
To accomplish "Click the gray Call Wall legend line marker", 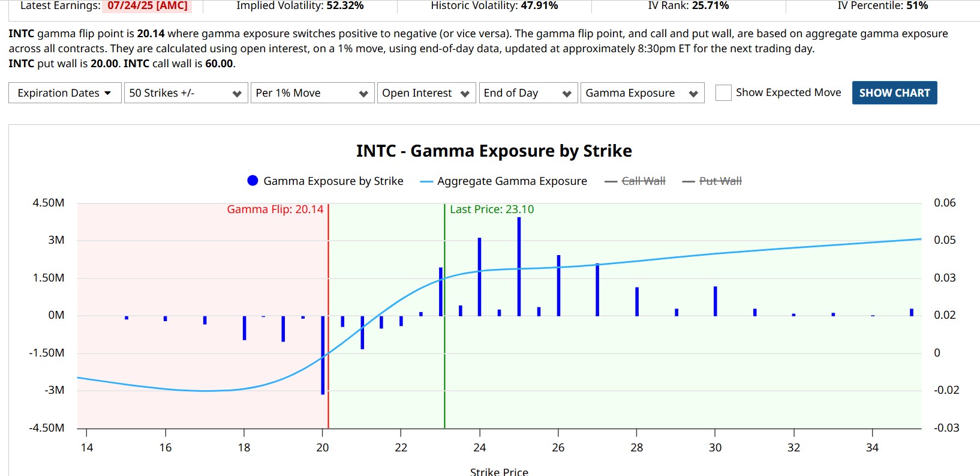I will [x=611, y=182].
